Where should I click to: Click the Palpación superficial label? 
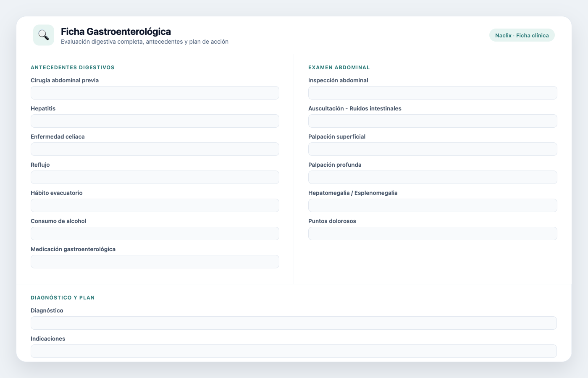coord(337,136)
